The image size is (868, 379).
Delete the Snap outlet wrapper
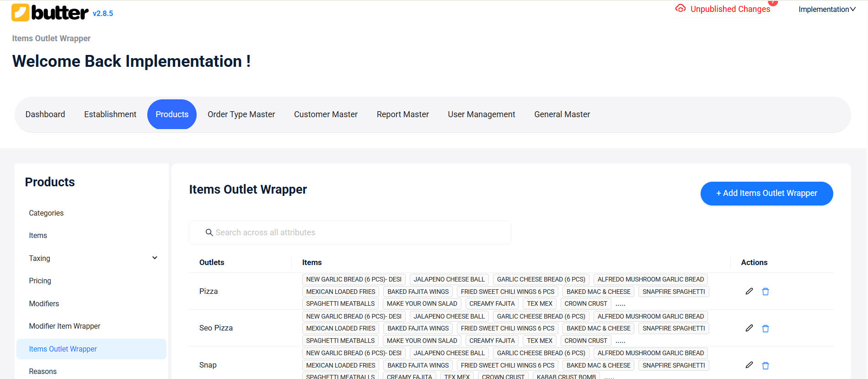coord(766,365)
